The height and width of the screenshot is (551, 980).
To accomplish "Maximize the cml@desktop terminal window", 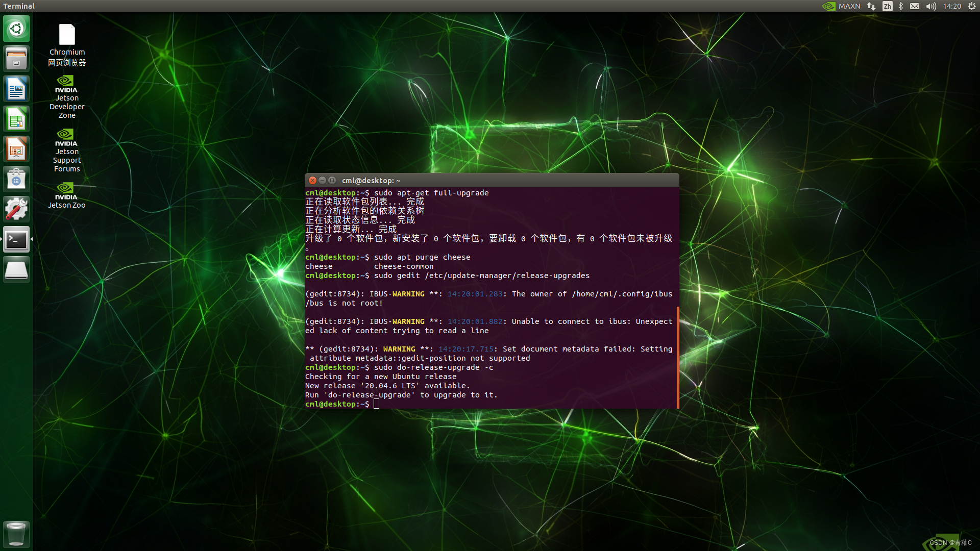I will point(332,180).
